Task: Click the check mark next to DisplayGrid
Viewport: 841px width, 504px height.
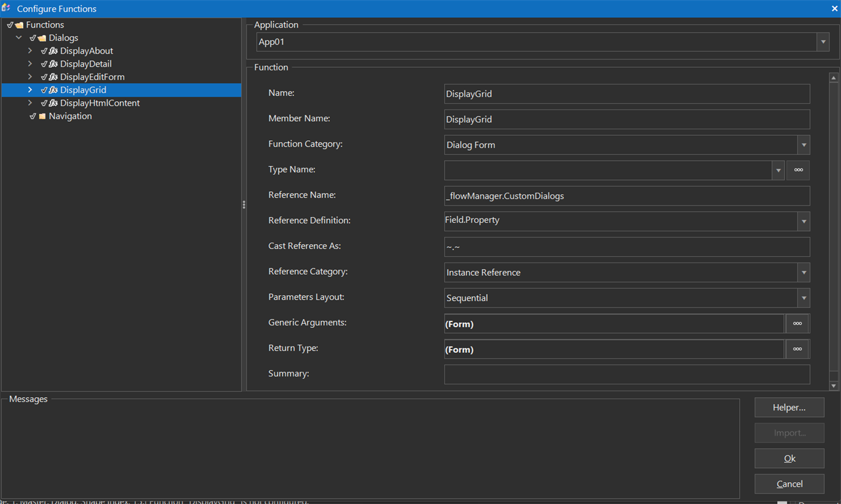Action: click(44, 90)
